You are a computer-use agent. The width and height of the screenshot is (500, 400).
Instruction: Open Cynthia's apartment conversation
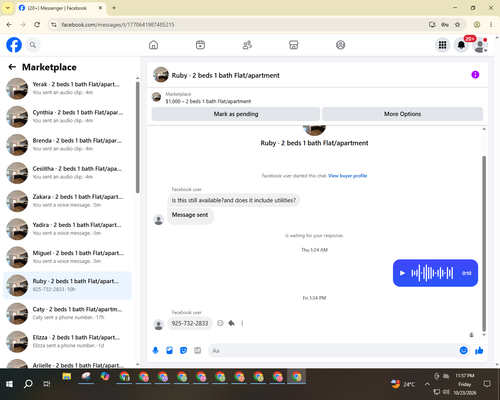pos(67,116)
